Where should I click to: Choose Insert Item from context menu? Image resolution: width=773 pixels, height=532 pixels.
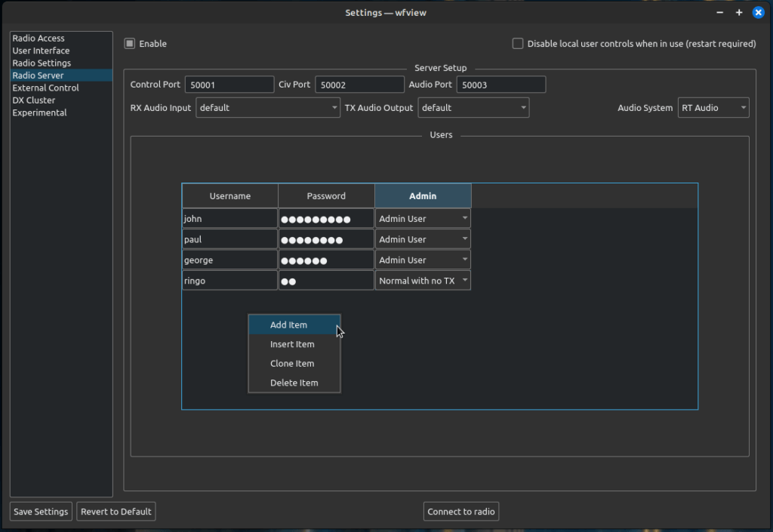(294, 344)
